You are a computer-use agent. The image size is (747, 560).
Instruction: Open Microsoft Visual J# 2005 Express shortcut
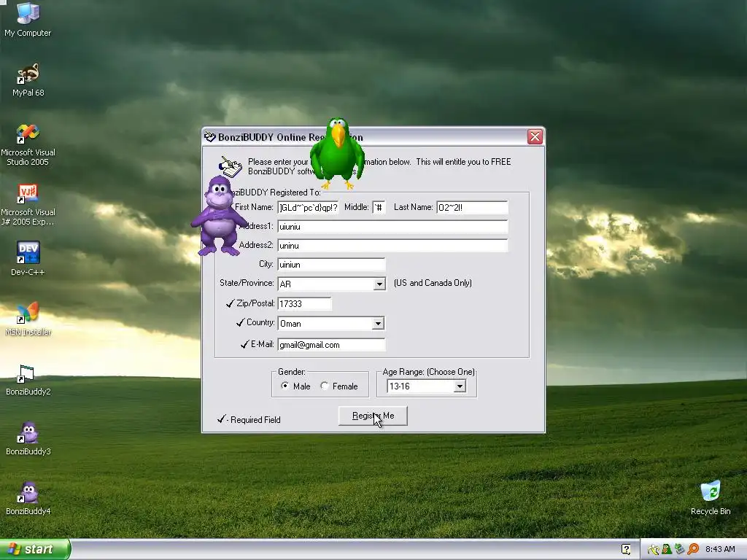(x=28, y=205)
